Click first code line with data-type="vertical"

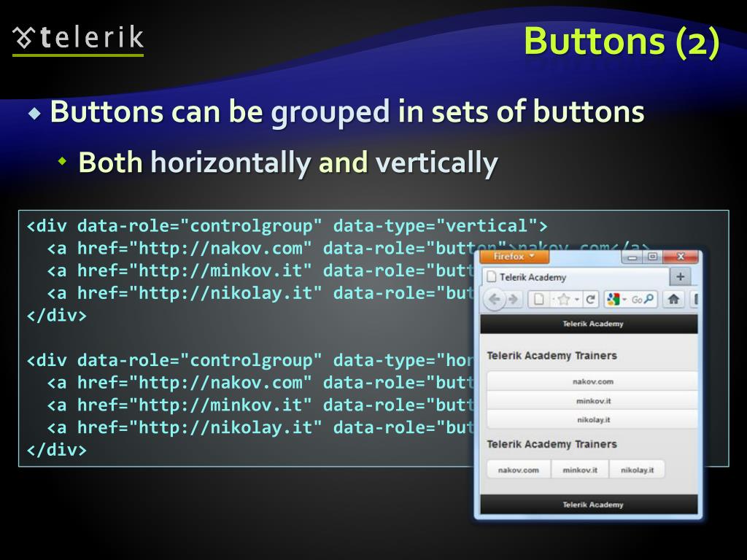287,226
